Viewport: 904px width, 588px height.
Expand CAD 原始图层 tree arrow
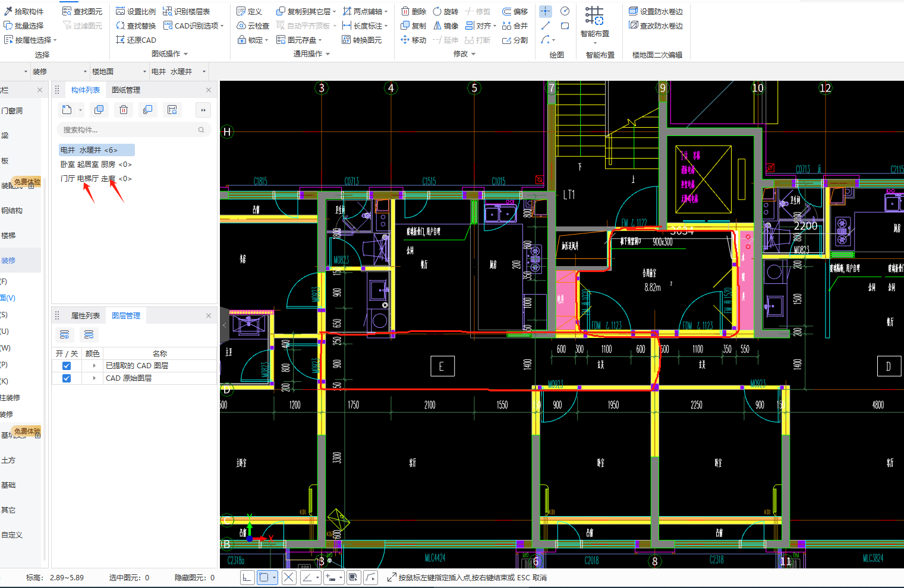point(94,378)
